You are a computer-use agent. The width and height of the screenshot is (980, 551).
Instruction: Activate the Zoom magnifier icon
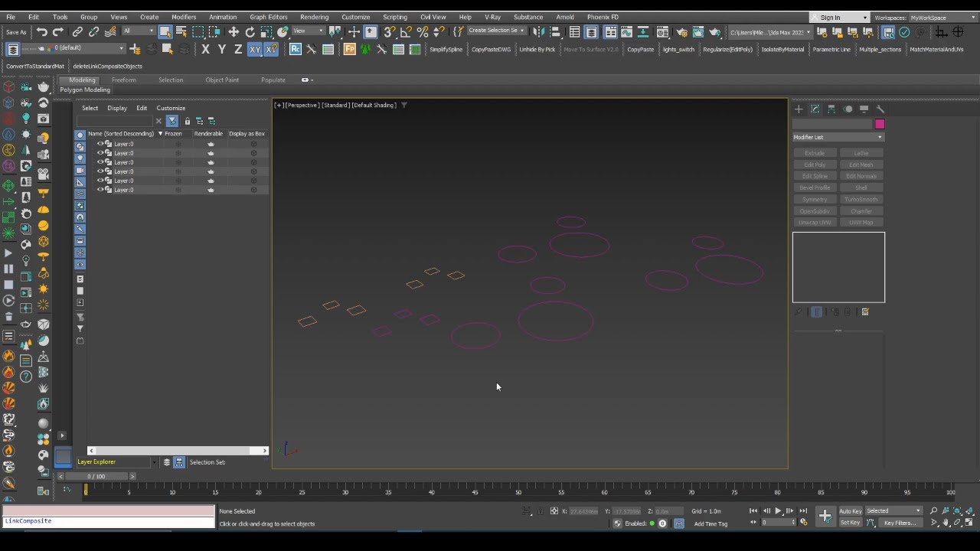[933, 510]
